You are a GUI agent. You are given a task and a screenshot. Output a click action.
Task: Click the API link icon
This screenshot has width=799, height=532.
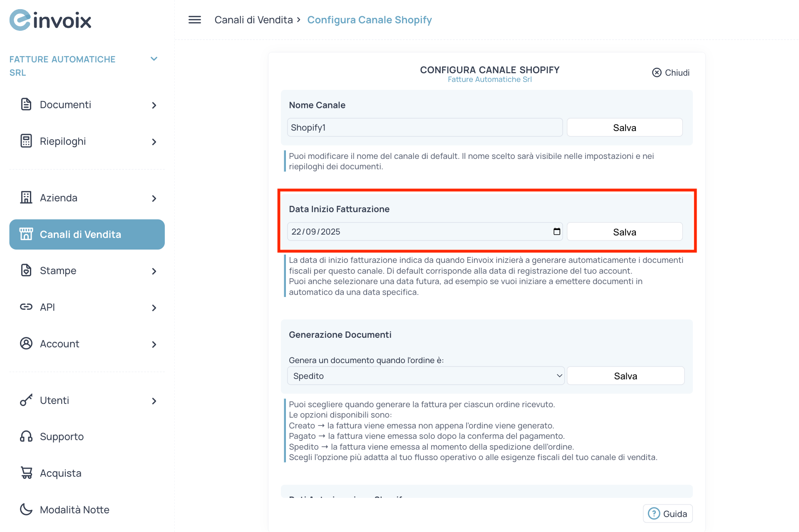pyautogui.click(x=26, y=307)
